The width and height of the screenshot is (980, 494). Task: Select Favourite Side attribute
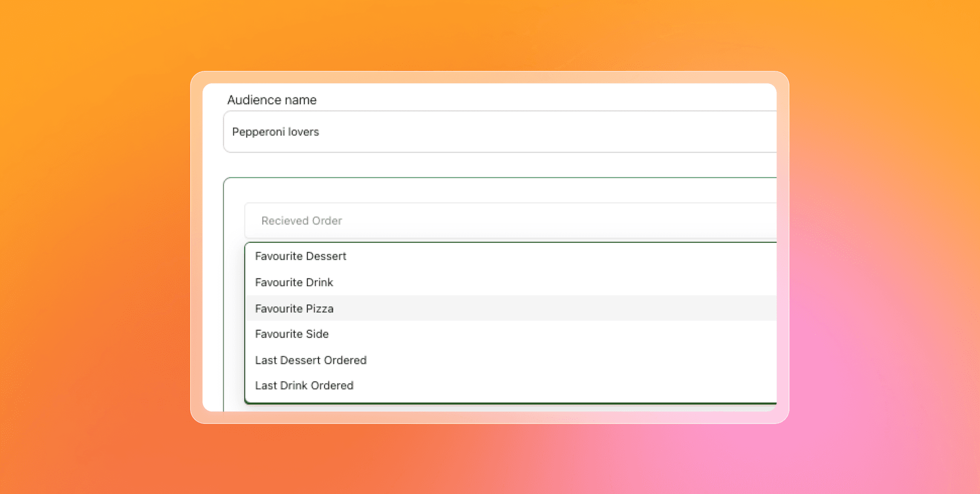click(x=291, y=334)
